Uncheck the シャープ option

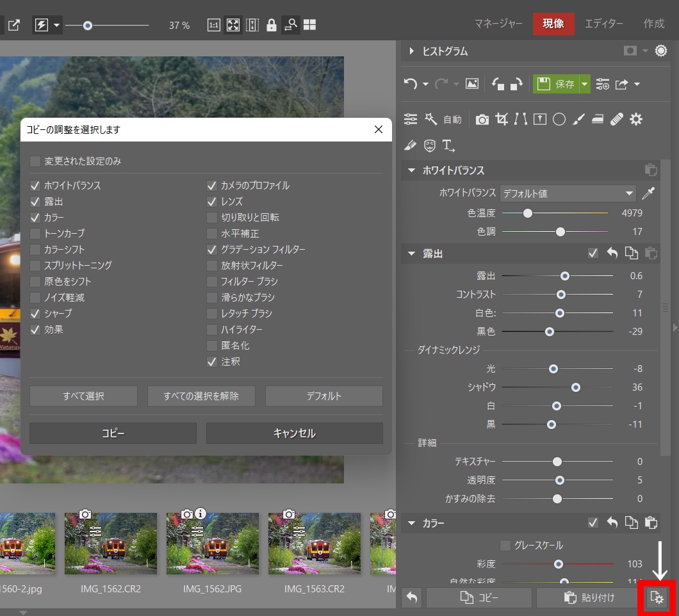point(35,313)
